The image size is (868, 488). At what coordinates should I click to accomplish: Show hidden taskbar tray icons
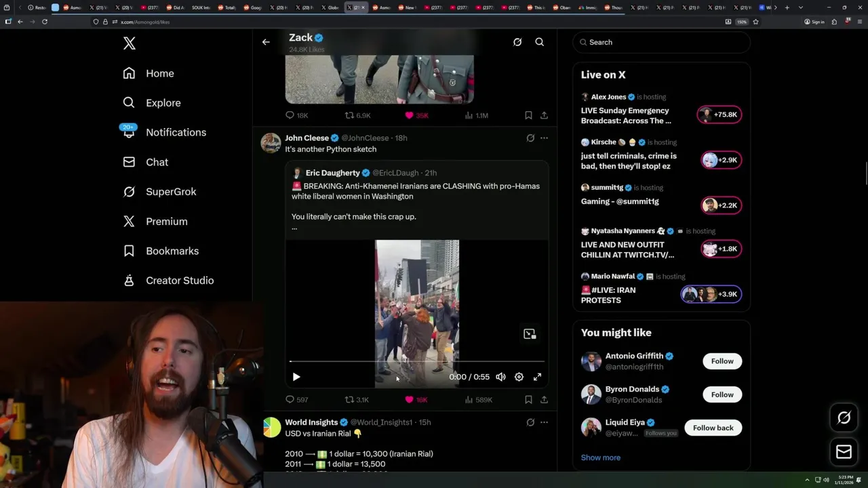(x=807, y=480)
